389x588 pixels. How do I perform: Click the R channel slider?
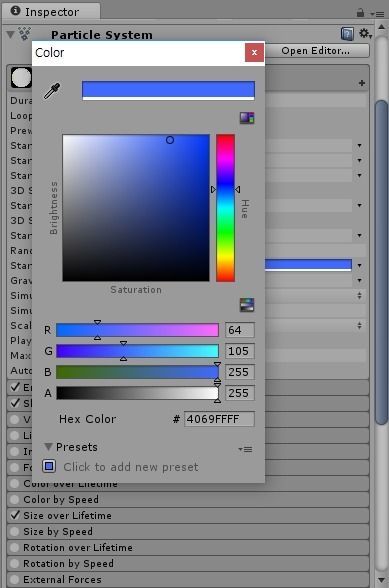pos(137,330)
